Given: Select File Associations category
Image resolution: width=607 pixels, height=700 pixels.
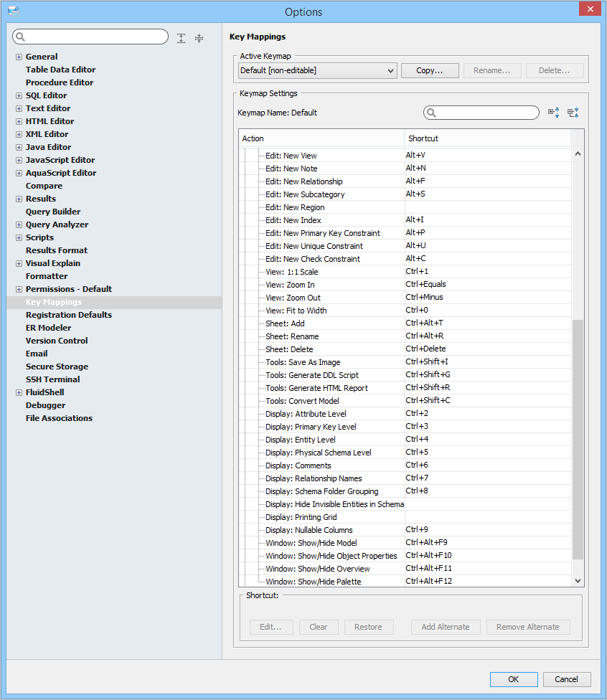Looking at the screenshot, I should pos(59,418).
